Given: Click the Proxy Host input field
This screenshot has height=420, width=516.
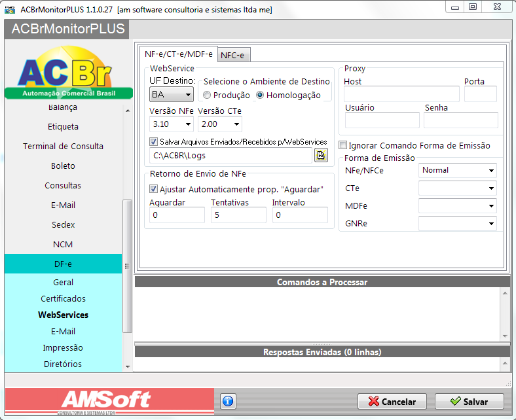Looking at the screenshot, I should pyautogui.click(x=401, y=94).
